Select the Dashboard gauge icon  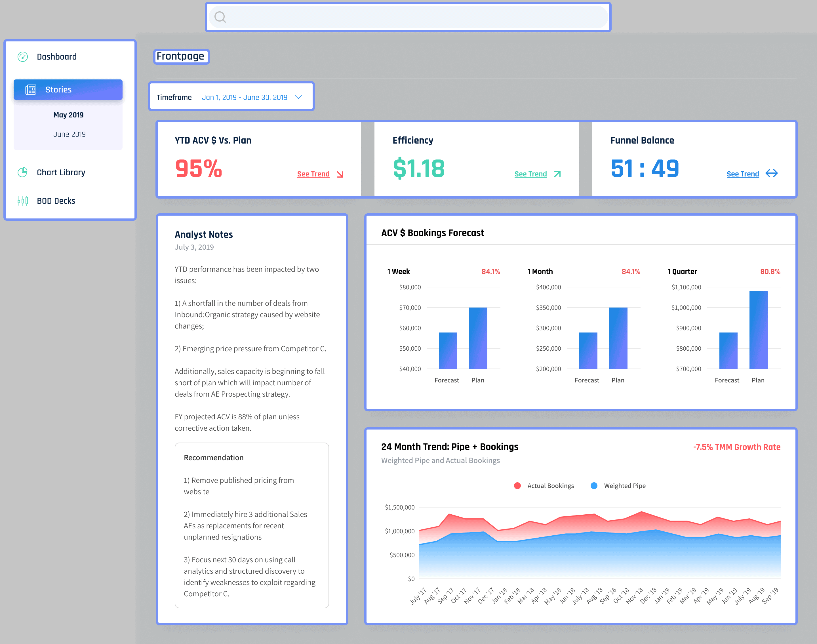point(23,56)
